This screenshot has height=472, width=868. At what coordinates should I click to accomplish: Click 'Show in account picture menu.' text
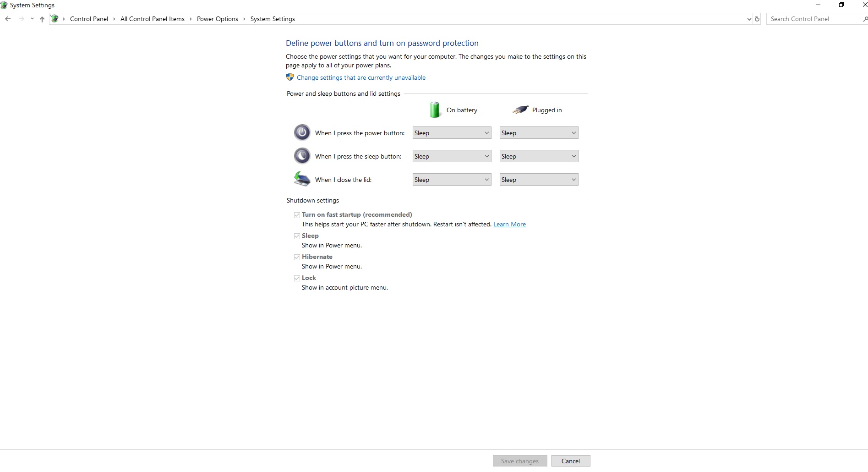pos(345,287)
